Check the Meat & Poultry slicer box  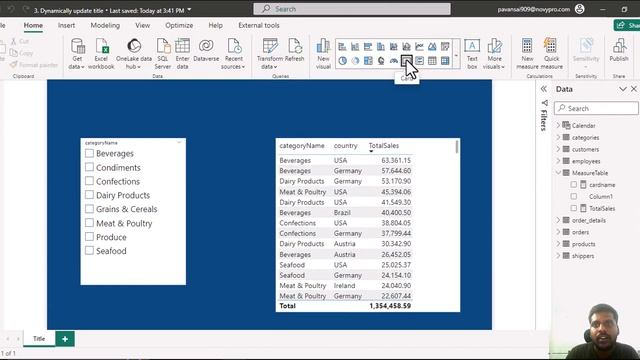89,223
